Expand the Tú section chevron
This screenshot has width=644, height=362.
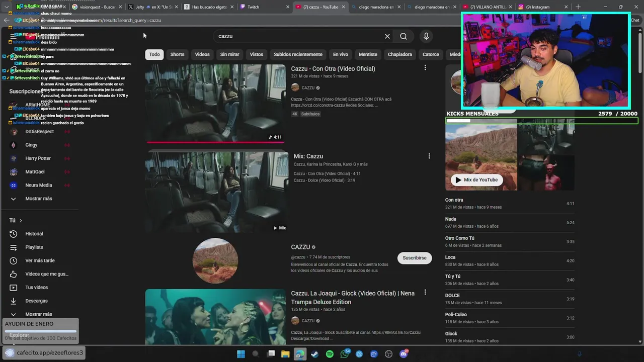point(21,220)
